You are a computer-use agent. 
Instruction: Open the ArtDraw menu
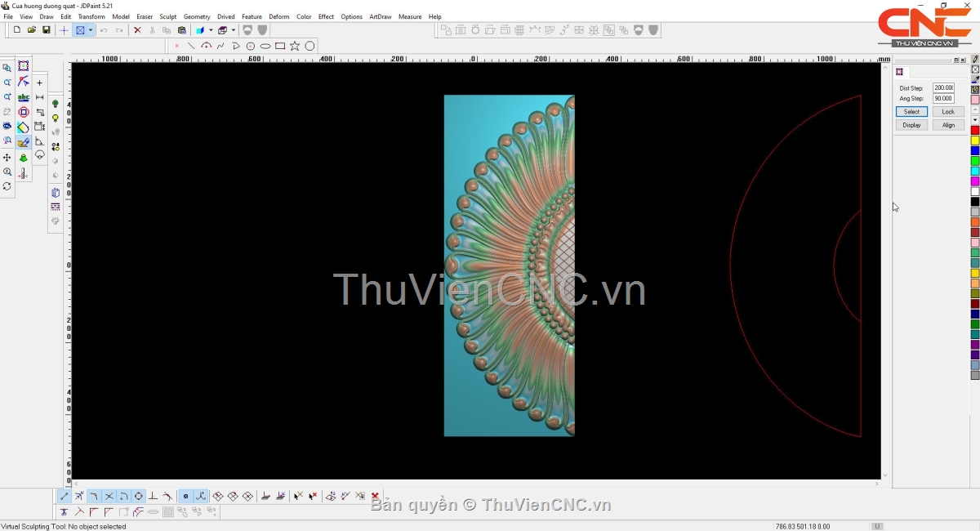pos(380,16)
